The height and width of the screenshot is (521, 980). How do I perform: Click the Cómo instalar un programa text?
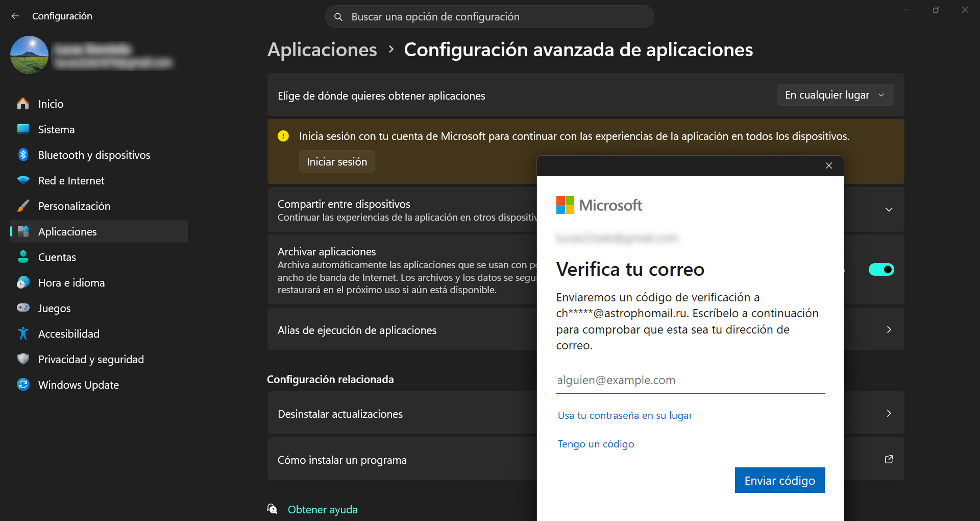coord(342,460)
